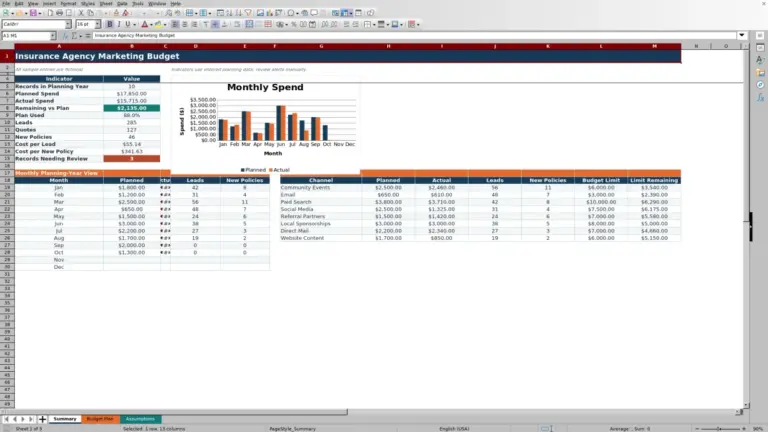The image size is (768, 432).
Task: Switch to the Assumptions sheet tab
Action: (x=140, y=419)
